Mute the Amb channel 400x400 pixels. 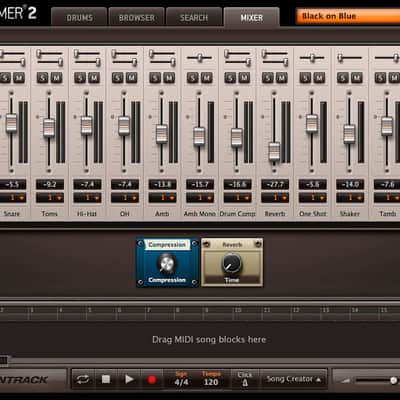click(x=169, y=78)
